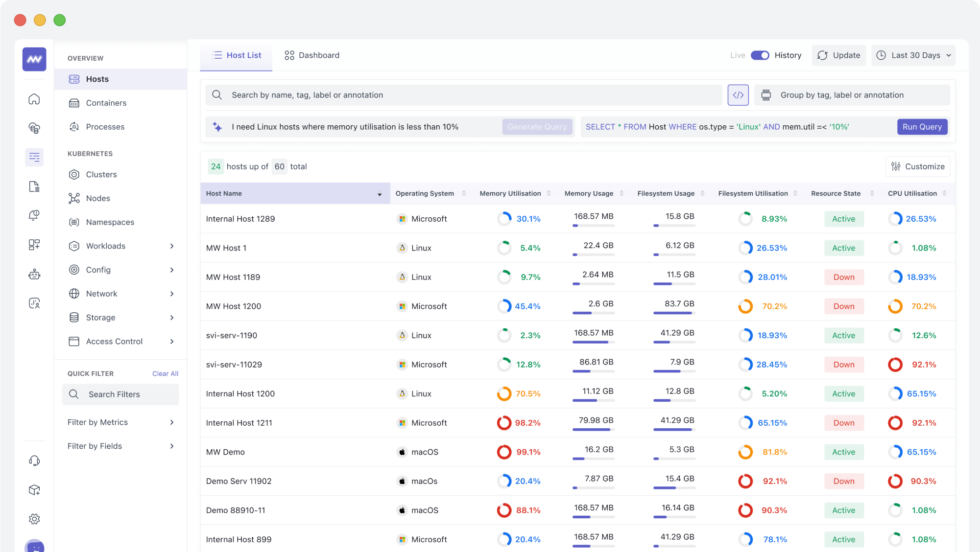Open the dashboard widgets icon in rail
The height and width of the screenshot is (552, 980).
coord(34,245)
